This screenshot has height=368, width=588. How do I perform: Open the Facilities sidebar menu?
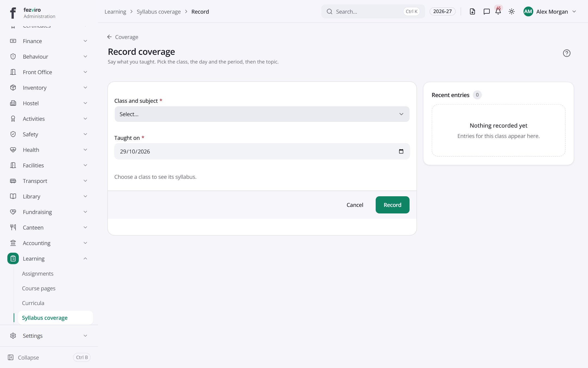(49, 165)
